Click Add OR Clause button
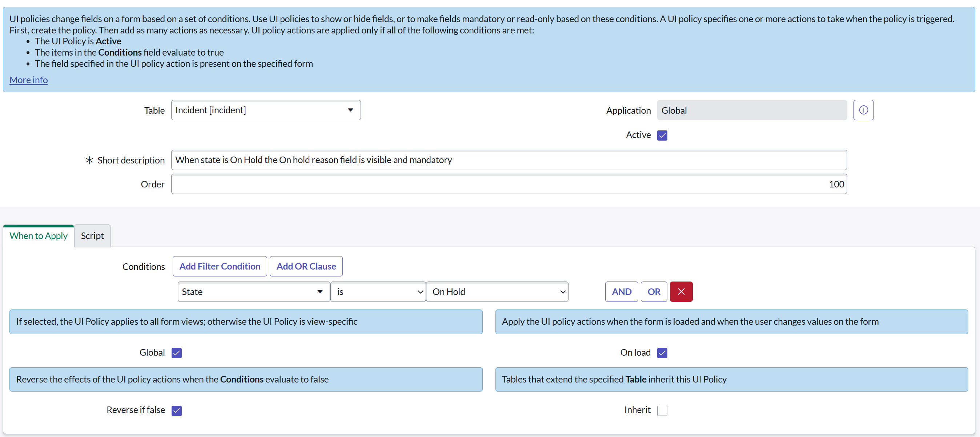980x437 pixels. click(306, 266)
